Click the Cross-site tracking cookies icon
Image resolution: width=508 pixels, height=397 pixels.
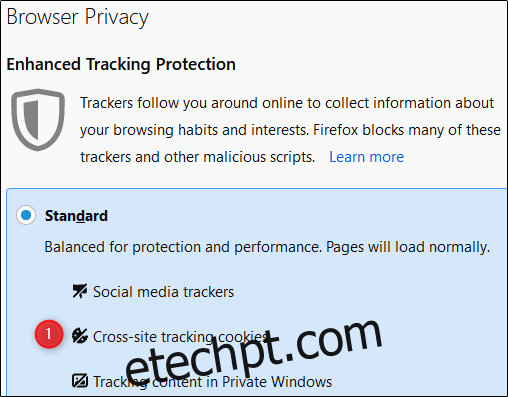[80, 336]
